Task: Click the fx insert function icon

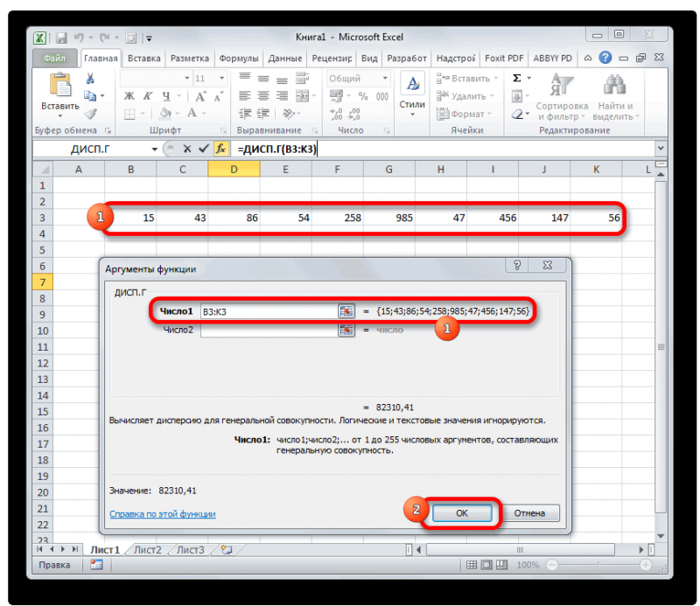Action: point(221,149)
